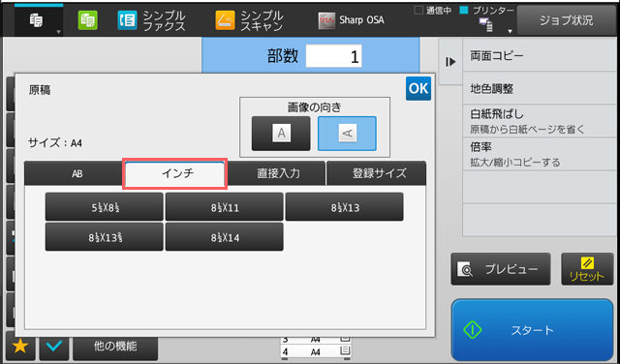Select 白紙飛ばし blank page skip option
Viewport: 620px width, 364px height.
(x=540, y=121)
